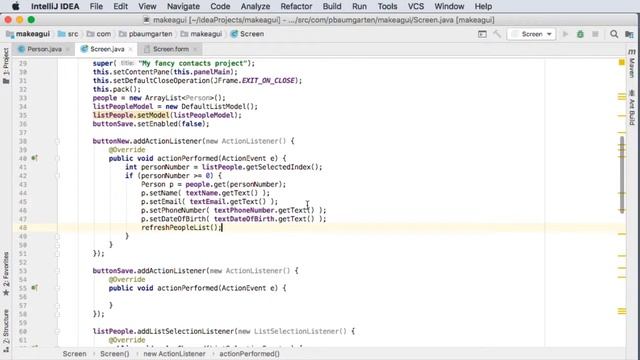640x360 pixels.
Task: Open the Tools menu
Action: pos(387,7)
